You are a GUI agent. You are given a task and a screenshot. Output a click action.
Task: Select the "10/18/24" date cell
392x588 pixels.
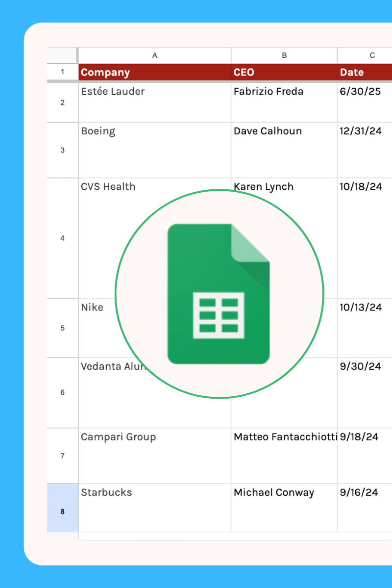pyautogui.click(x=365, y=238)
